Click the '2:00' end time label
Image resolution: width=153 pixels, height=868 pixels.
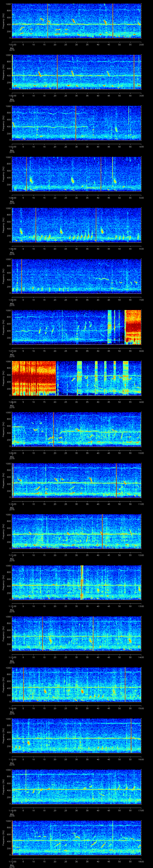[141, 44]
